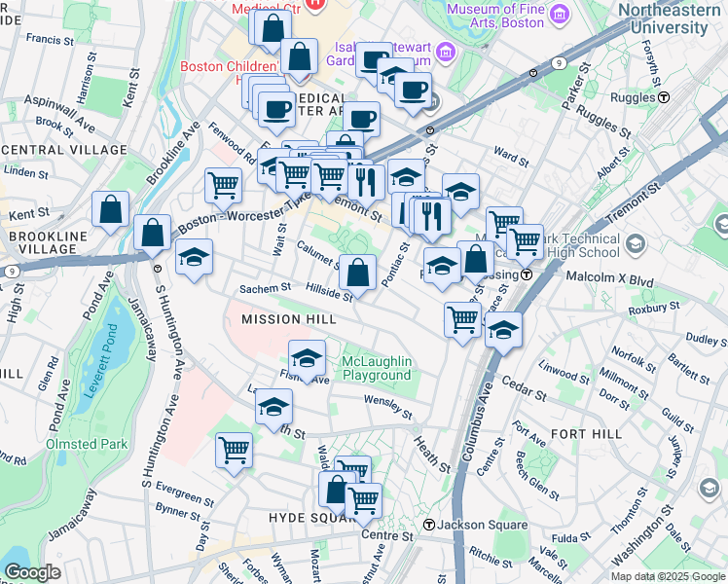Click the McLaughlin Playground park label
Screen dimensions: 728x584
tap(377, 369)
